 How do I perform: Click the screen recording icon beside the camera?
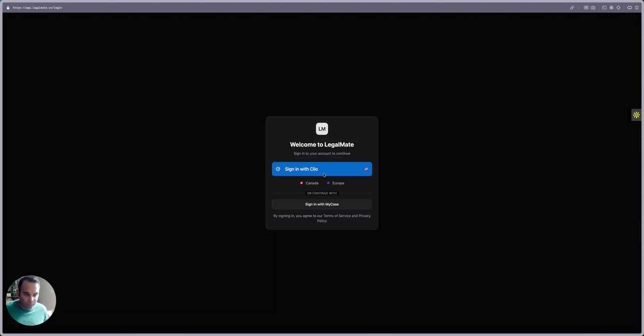point(586,7)
